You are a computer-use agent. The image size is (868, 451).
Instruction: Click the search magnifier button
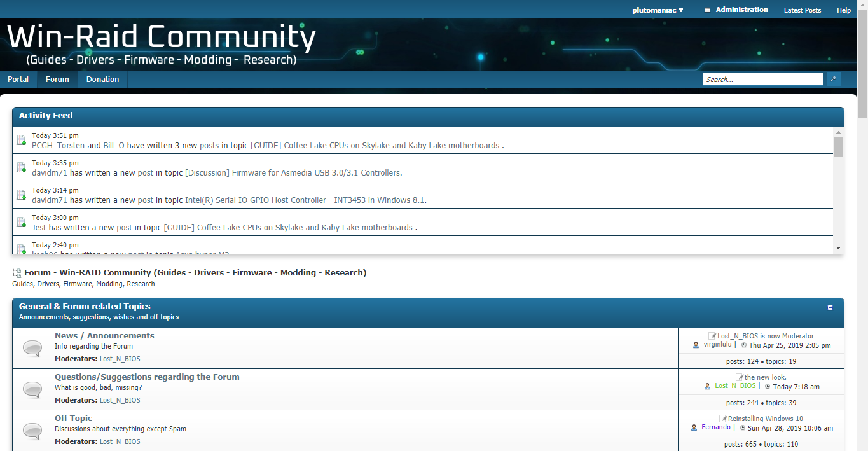(833, 79)
